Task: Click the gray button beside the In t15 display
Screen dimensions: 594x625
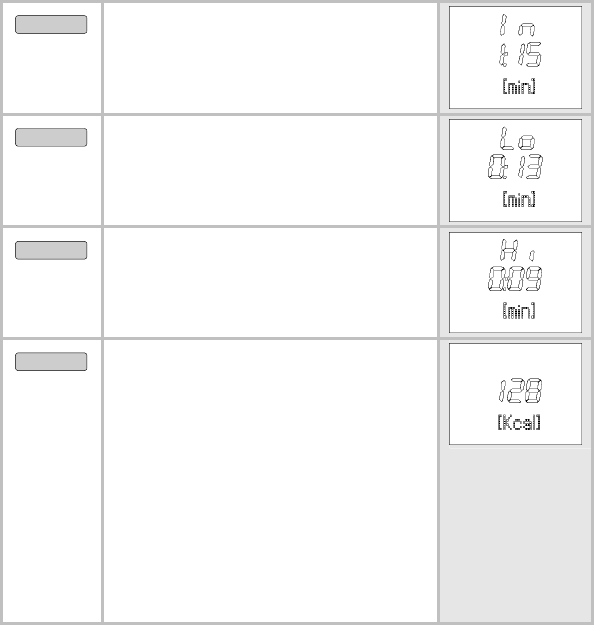Action: (51, 24)
